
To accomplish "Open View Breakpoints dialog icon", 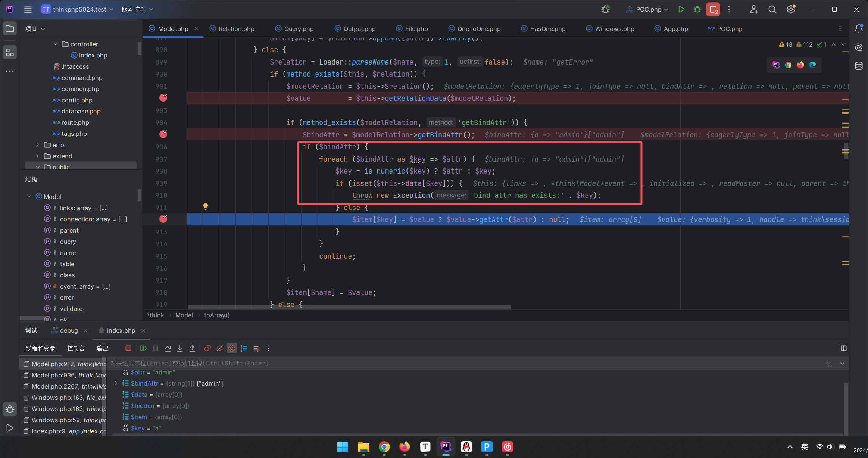I will 207,348.
